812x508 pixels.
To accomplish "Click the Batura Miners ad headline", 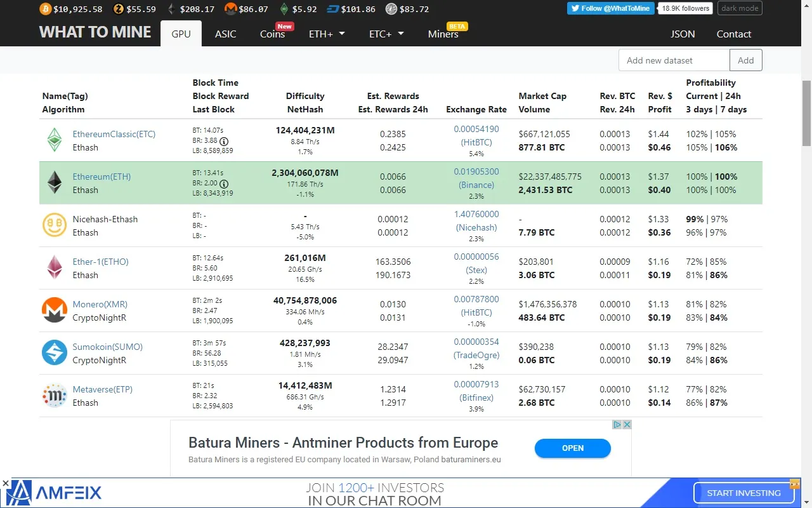I will (343, 443).
